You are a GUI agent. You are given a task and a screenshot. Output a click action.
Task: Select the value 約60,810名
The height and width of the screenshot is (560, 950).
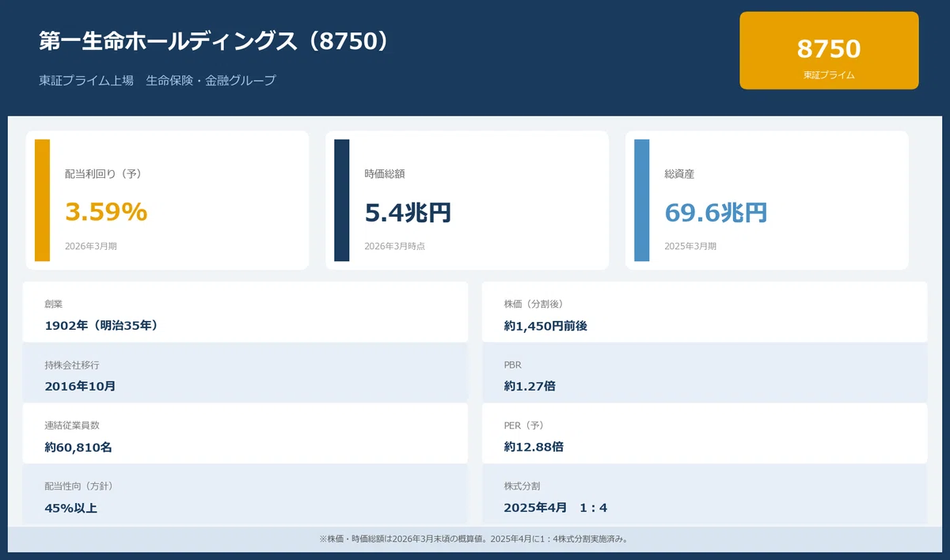[78, 447]
